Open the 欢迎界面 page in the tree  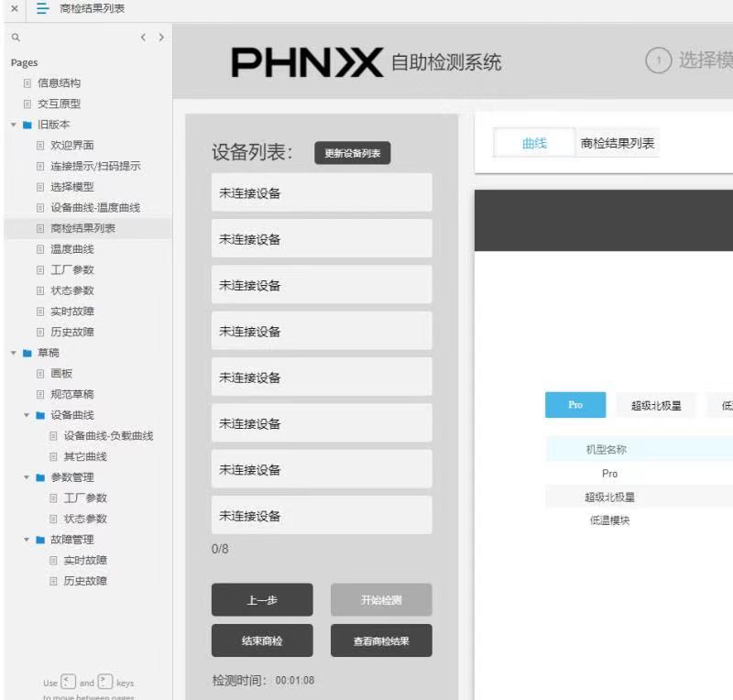click(x=71, y=146)
